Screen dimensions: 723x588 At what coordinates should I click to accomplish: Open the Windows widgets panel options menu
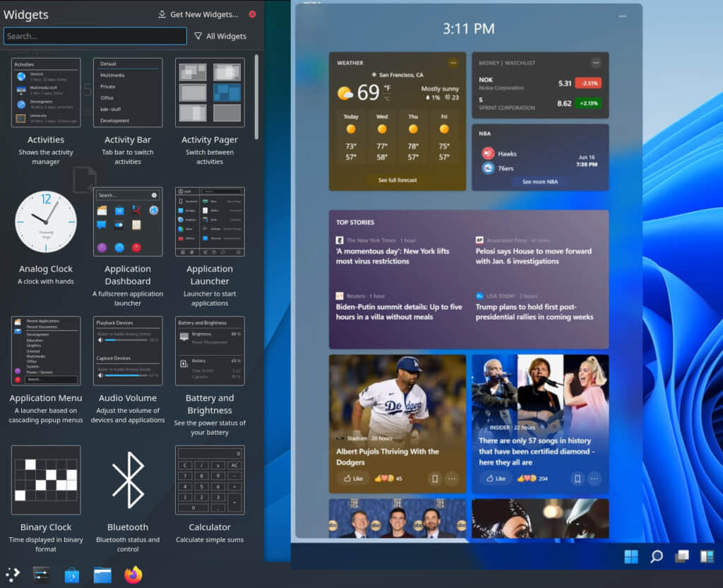(x=623, y=16)
